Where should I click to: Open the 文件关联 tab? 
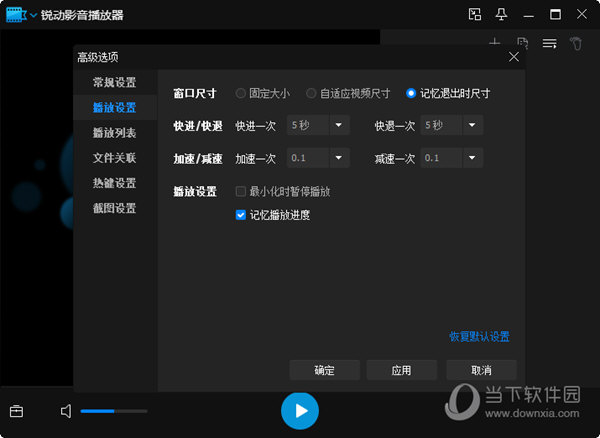(x=114, y=158)
